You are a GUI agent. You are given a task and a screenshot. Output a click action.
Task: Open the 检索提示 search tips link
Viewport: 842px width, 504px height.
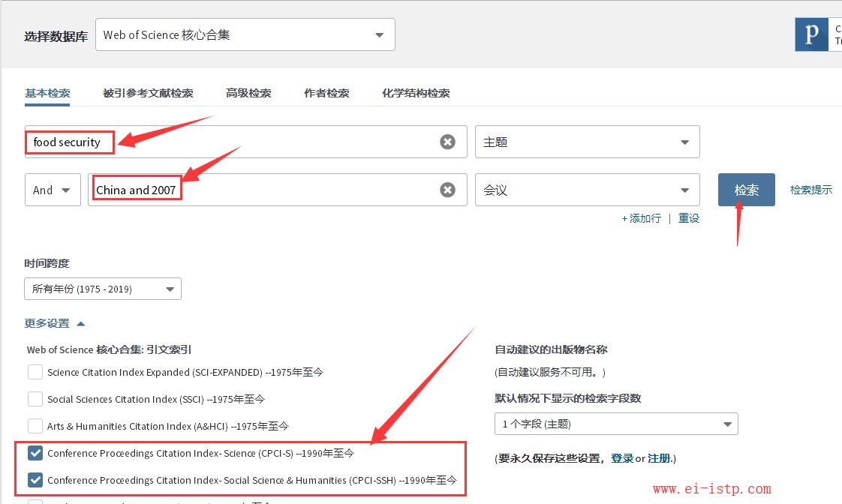810,190
